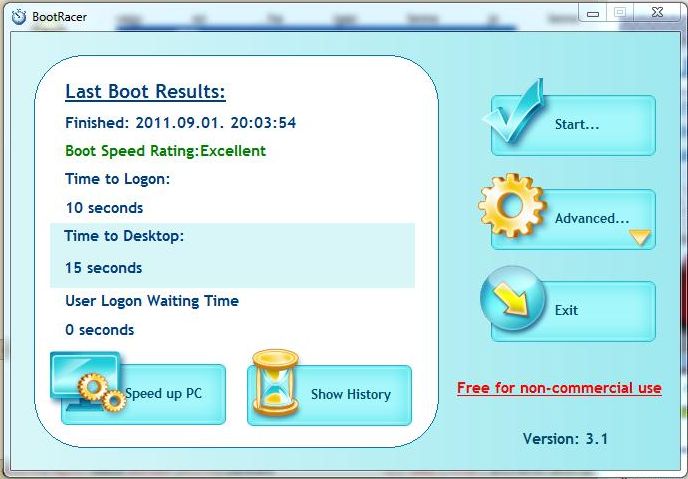Click the 15 seconds value
Screen dimensions: 688x479
(104, 268)
